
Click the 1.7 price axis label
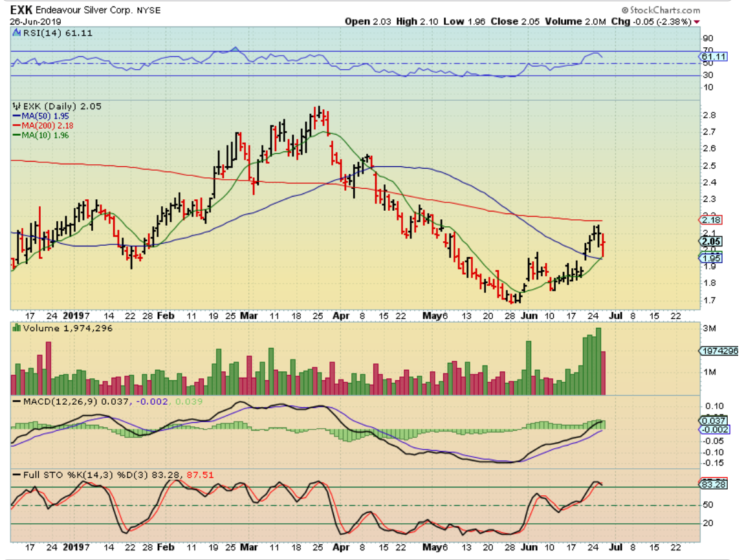click(709, 301)
